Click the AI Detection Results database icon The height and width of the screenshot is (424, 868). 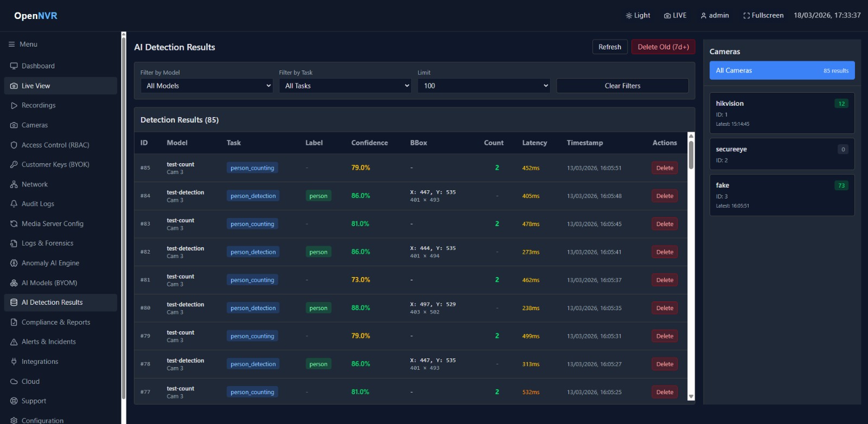pyautogui.click(x=14, y=303)
